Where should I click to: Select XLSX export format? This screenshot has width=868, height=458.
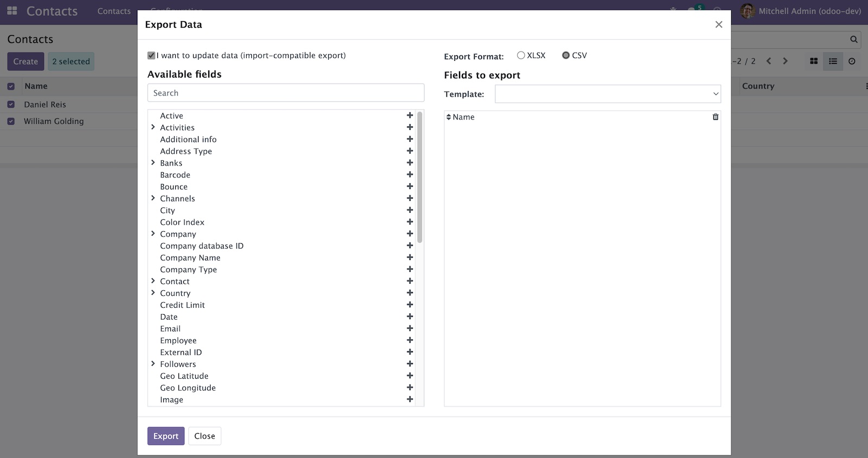521,55
